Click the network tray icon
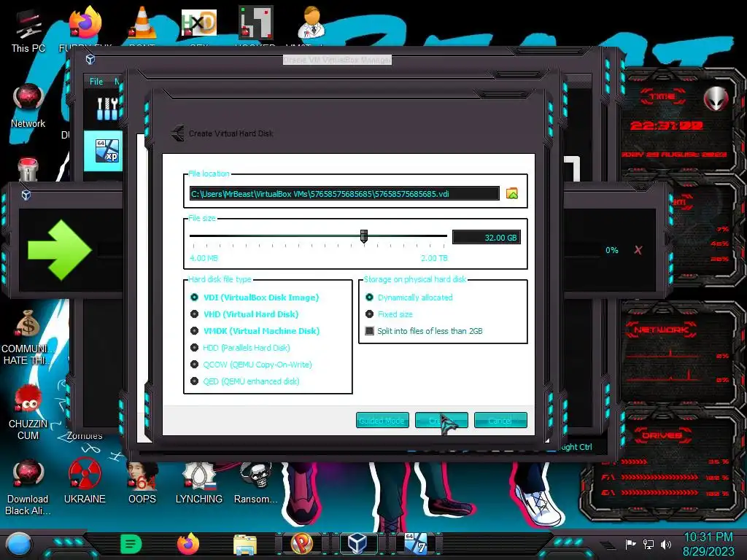This screenshot has width=747, height=560. pos(649,544)
